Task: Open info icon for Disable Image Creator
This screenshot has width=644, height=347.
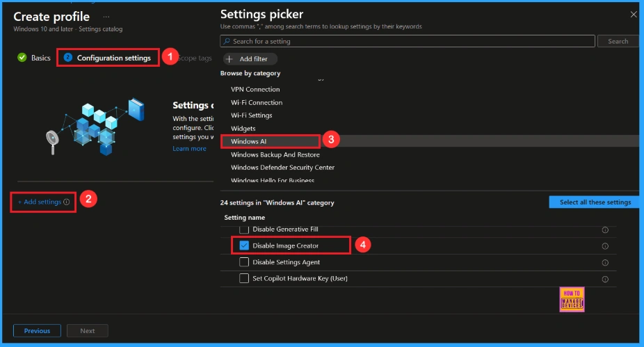Action: click(x=605, y=246)
